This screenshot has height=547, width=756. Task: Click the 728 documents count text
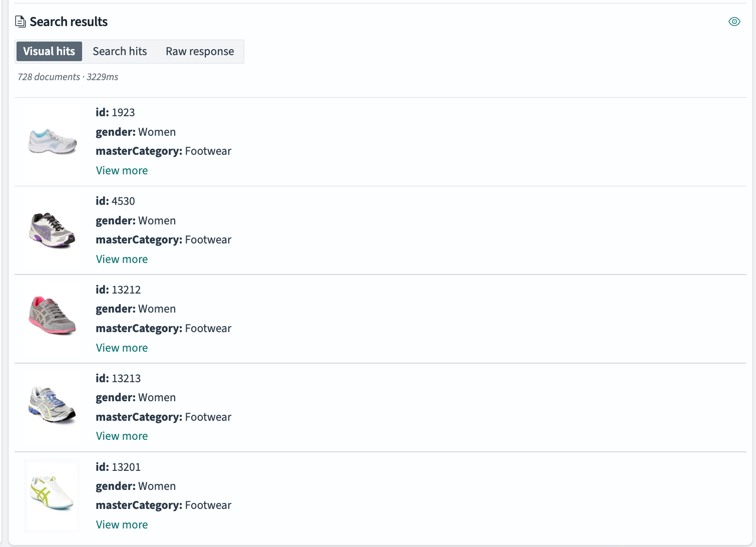tap(49, 77)
